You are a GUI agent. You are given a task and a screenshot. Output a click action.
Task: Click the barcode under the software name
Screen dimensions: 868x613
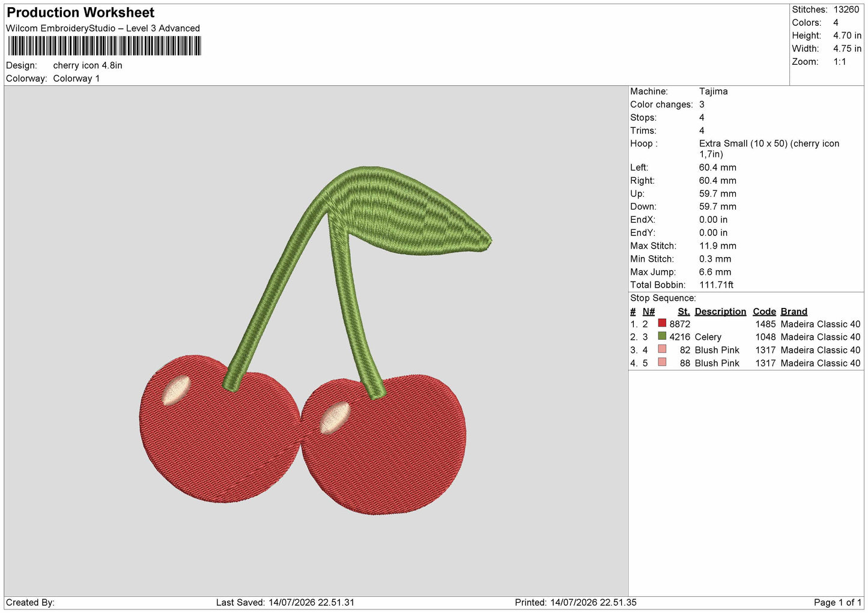tap(105, 46)
